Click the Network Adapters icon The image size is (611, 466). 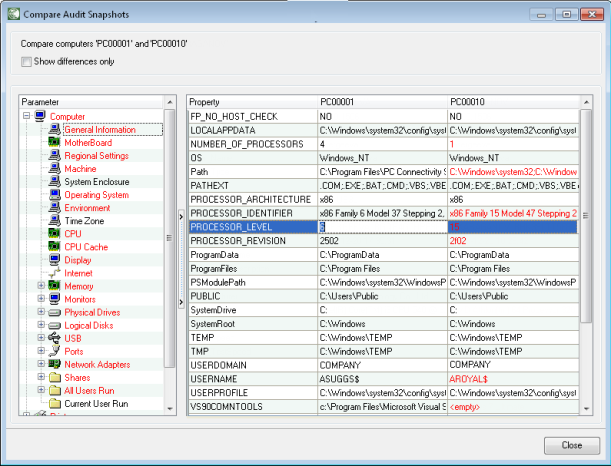pos(55,364)
